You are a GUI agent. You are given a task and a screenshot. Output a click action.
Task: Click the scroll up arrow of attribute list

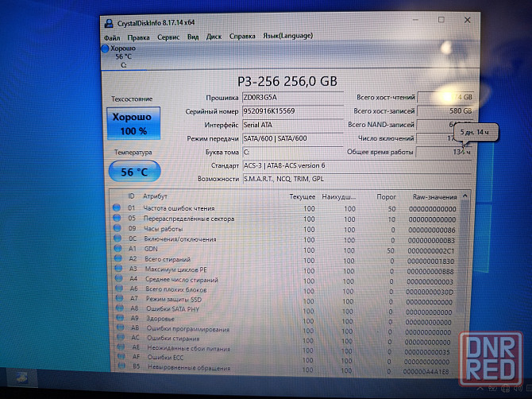tap(465, 196)
